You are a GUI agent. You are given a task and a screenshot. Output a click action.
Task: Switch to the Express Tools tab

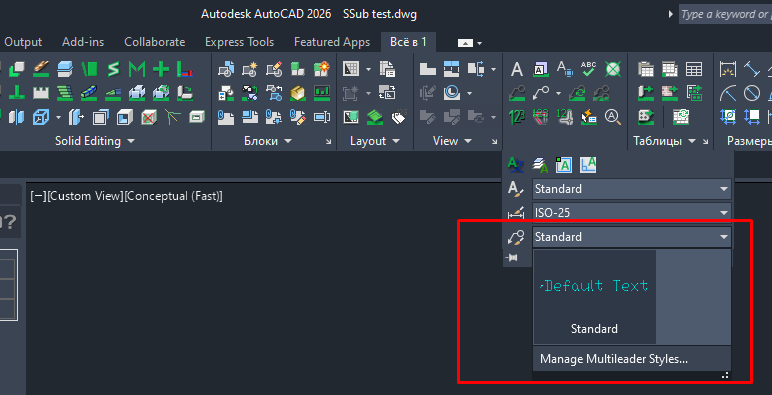239,42
